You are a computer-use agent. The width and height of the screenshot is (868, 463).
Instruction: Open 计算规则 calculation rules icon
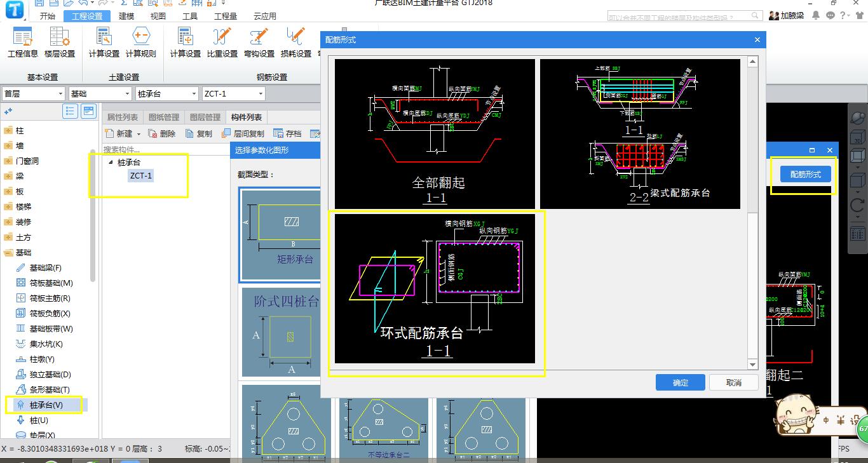(x=141, y=43)
